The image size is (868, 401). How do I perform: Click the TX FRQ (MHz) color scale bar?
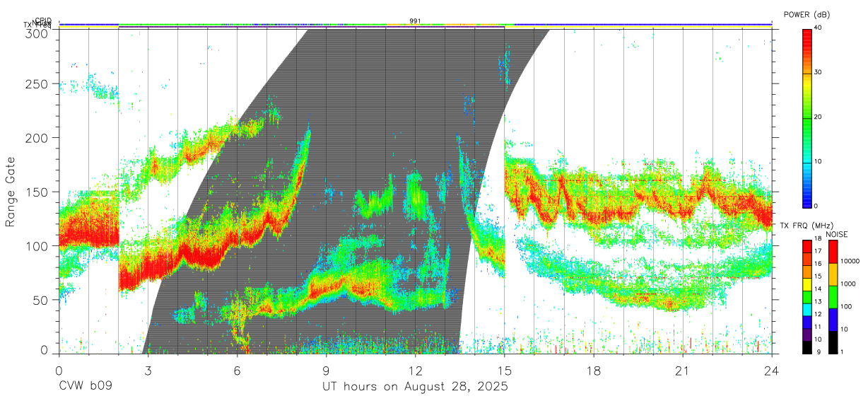pyautogui.click(x=807, y=297)
